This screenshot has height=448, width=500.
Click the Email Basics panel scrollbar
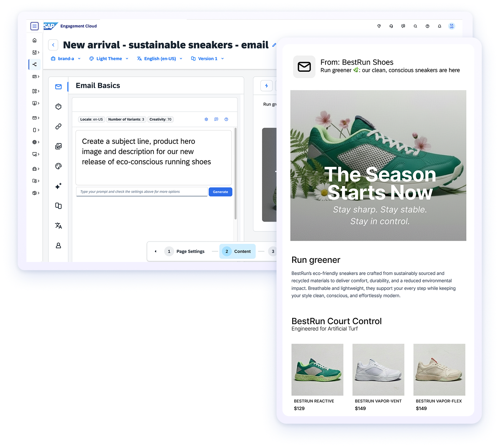coord(236,174)
